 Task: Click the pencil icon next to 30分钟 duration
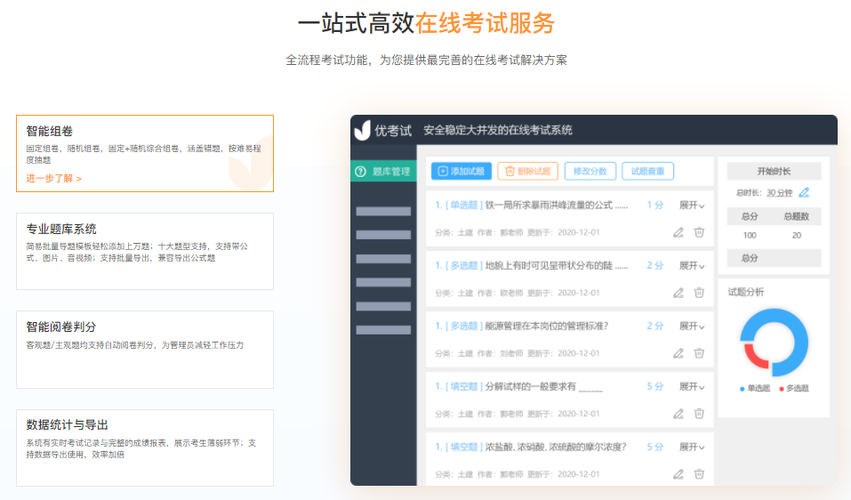pos(804,192)
